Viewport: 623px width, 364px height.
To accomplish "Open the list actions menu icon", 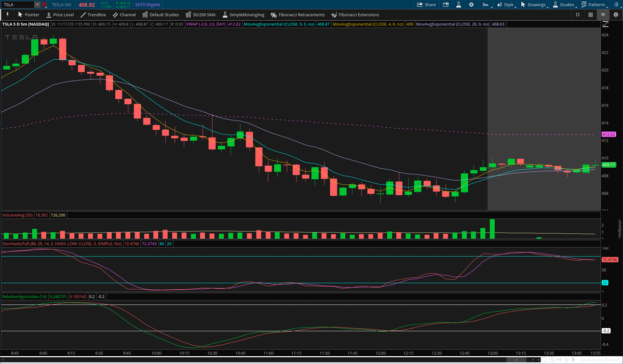I will click(x=616, y=4).
